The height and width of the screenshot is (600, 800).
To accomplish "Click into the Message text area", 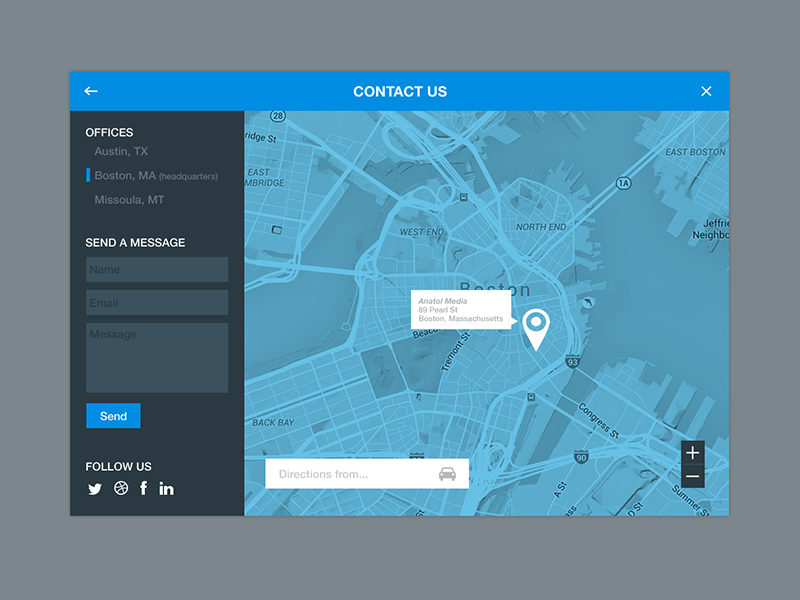I will coord(157,357).
